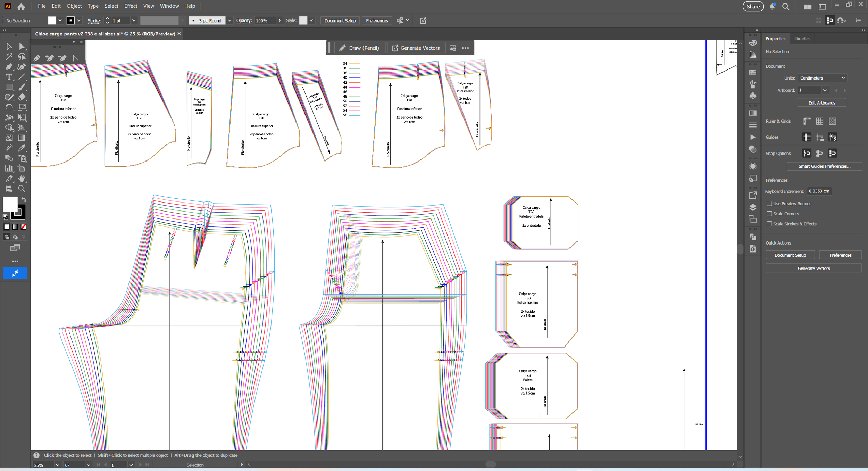Open the Effect menu
Viewport: 868px width, 471px height.
pos(131,6)
